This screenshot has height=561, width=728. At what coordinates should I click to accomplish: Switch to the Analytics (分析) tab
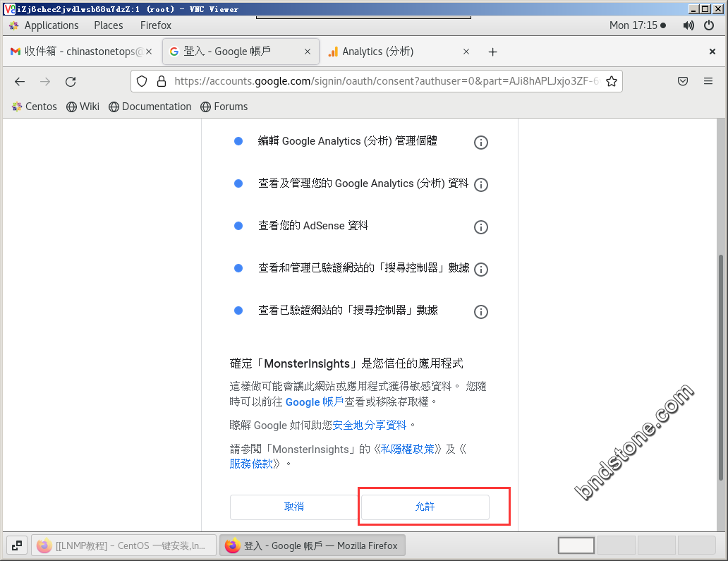pyautogui.click(x=399, y=52)
